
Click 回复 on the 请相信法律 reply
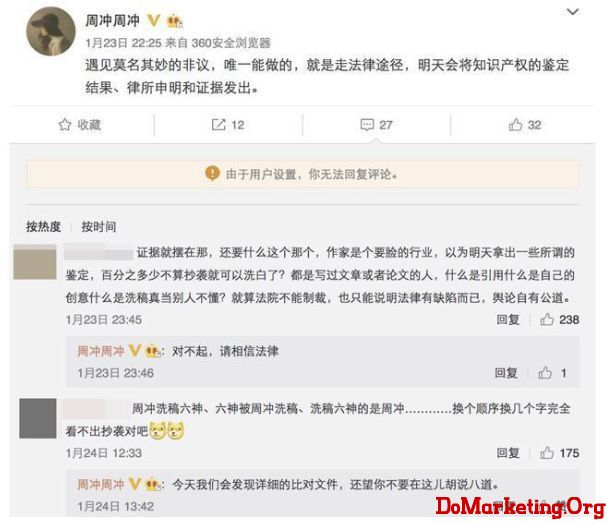pyautogui.click(x=506, y=373)
